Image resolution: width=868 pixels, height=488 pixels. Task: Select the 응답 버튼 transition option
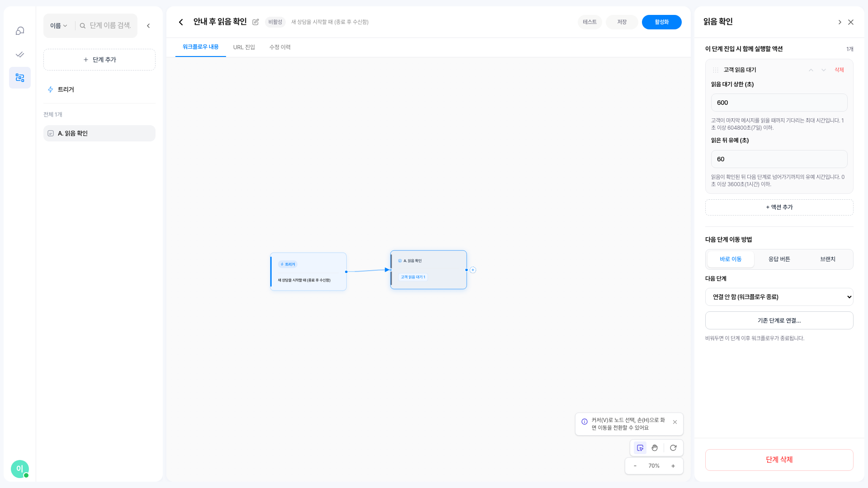coord(779,259)
